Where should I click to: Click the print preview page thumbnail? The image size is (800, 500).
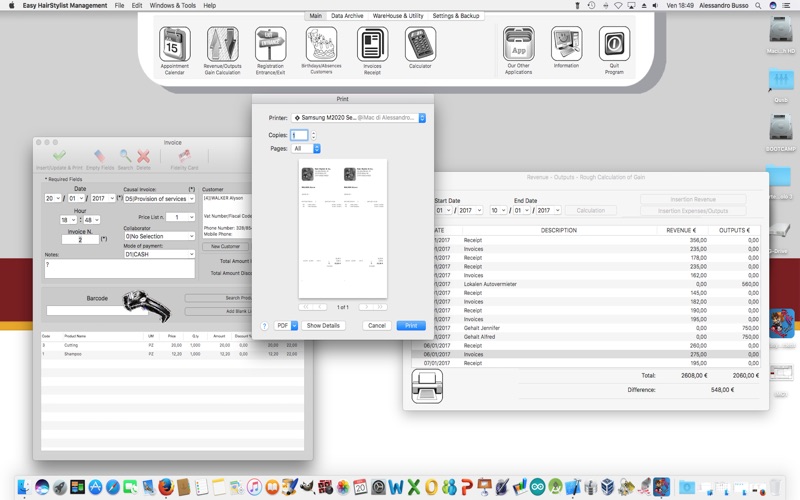click(343, 228)
